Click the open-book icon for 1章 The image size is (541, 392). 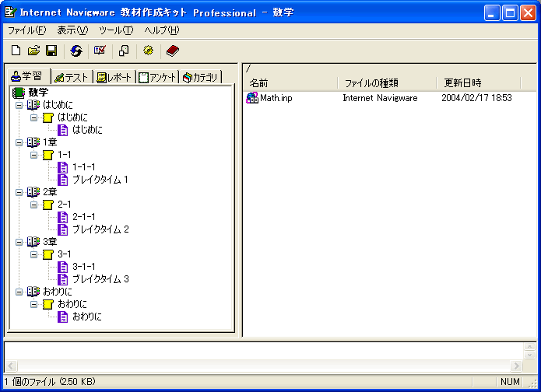(x=33, y=142)
